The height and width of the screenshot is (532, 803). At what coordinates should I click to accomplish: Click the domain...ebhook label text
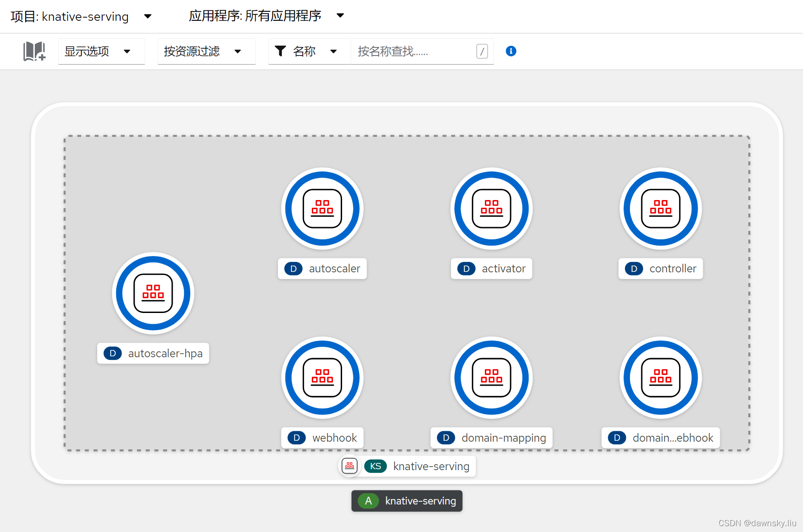coord(673,438)
